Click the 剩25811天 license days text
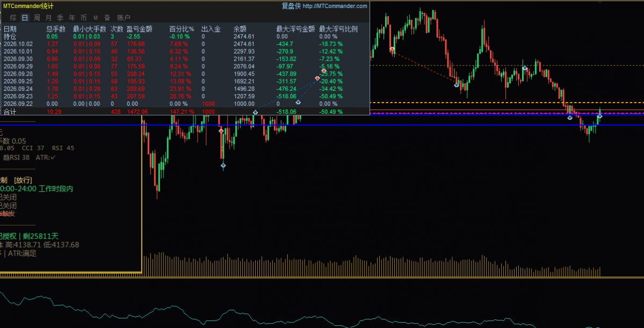The image size is (644, 328). pos(40,236)
